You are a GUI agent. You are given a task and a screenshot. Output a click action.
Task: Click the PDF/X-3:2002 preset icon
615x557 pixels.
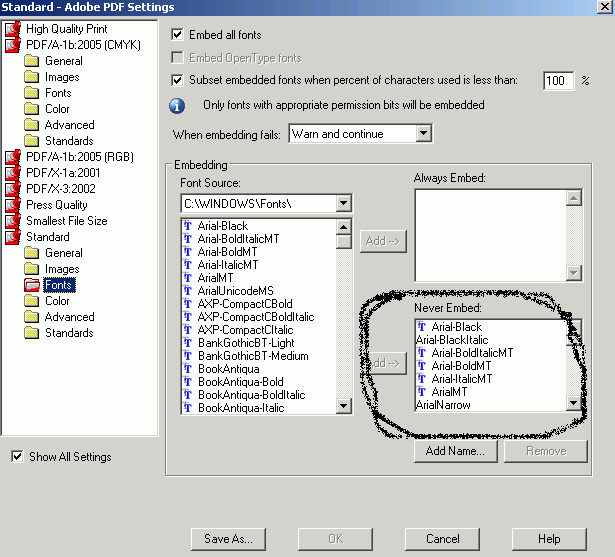[13, 189]
